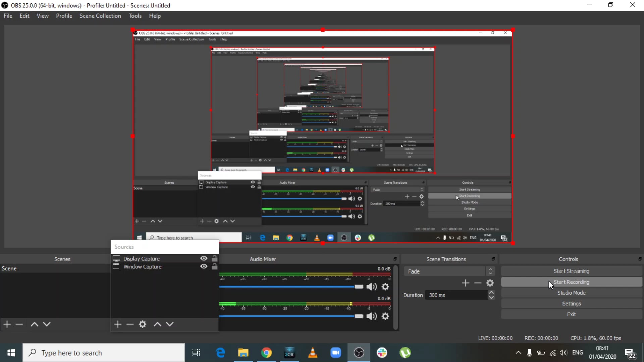Hide the Display Capture source
Viewport: 644px width, 362px height.
(204, 258)
